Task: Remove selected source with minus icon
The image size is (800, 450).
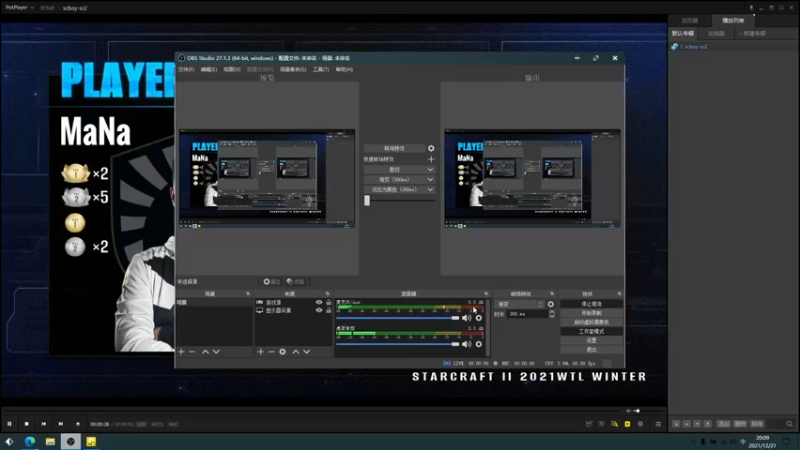Action: click(271, 352)
